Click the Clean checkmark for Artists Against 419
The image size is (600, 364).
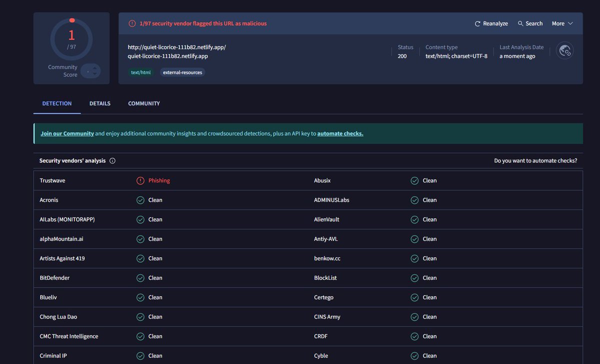140,258
